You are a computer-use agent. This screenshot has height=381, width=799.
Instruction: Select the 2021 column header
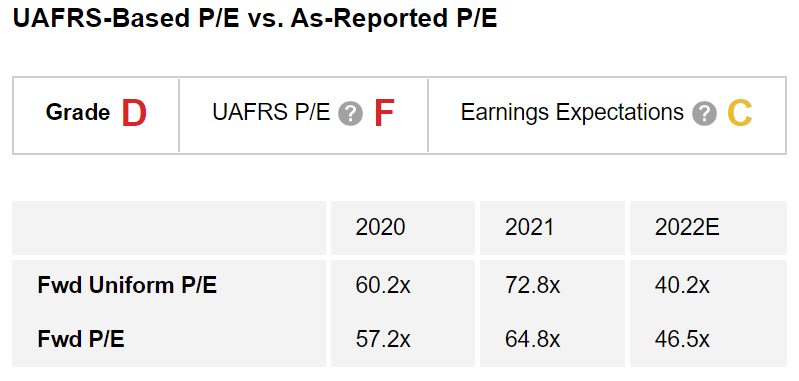coord(529,227)
